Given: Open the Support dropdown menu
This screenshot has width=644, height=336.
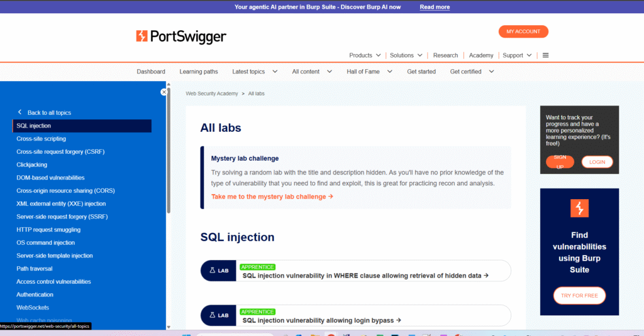Looking at the screenshot, I should point(517,55).
